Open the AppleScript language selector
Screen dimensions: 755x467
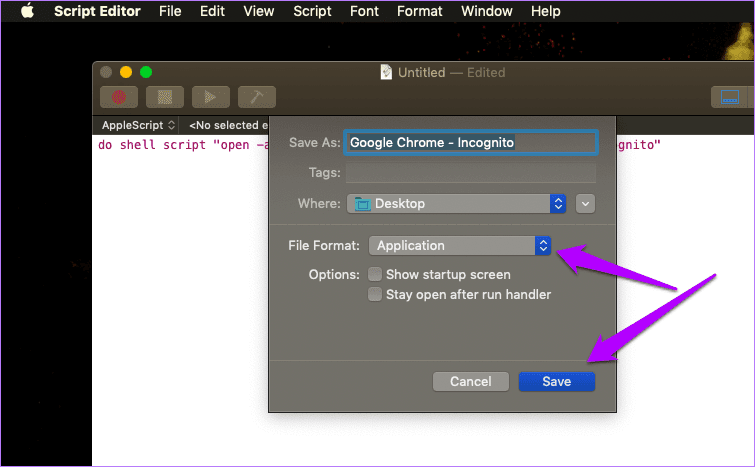(x=138, y=125)
